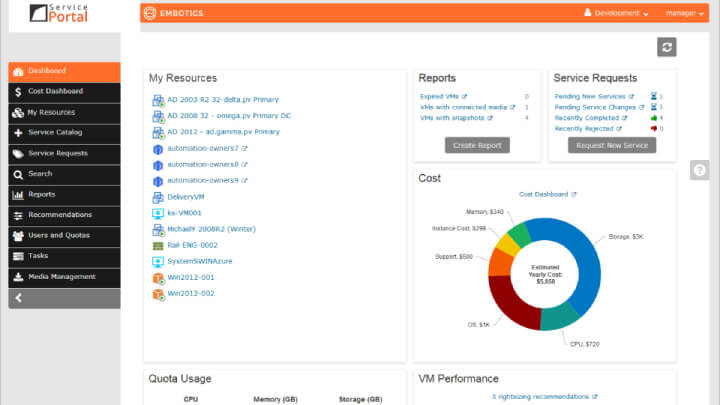Open Service Requests in the sidebar
Image resolution: width=720 pixels, height=405 pixels.
click(x=64, y=154)
